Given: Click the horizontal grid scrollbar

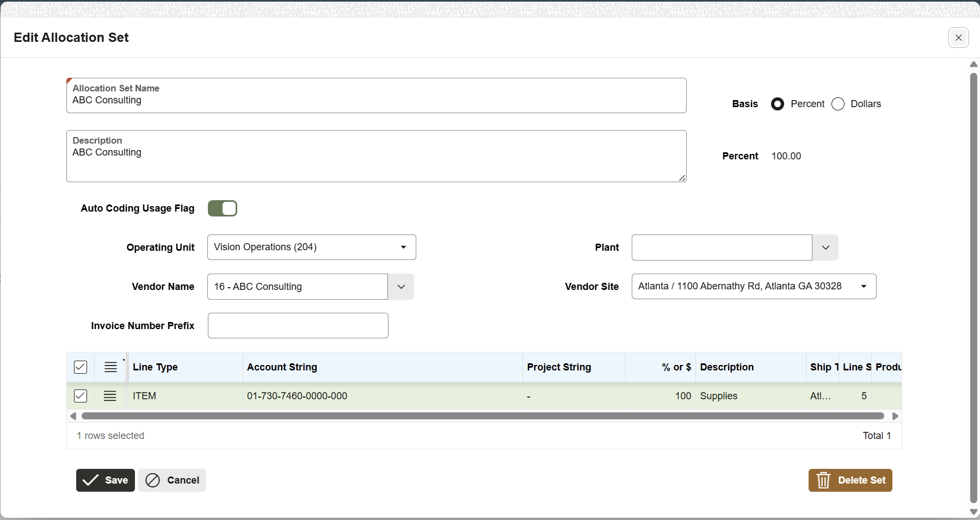Looking at the screenshot, I should click(x=483, y=416).
